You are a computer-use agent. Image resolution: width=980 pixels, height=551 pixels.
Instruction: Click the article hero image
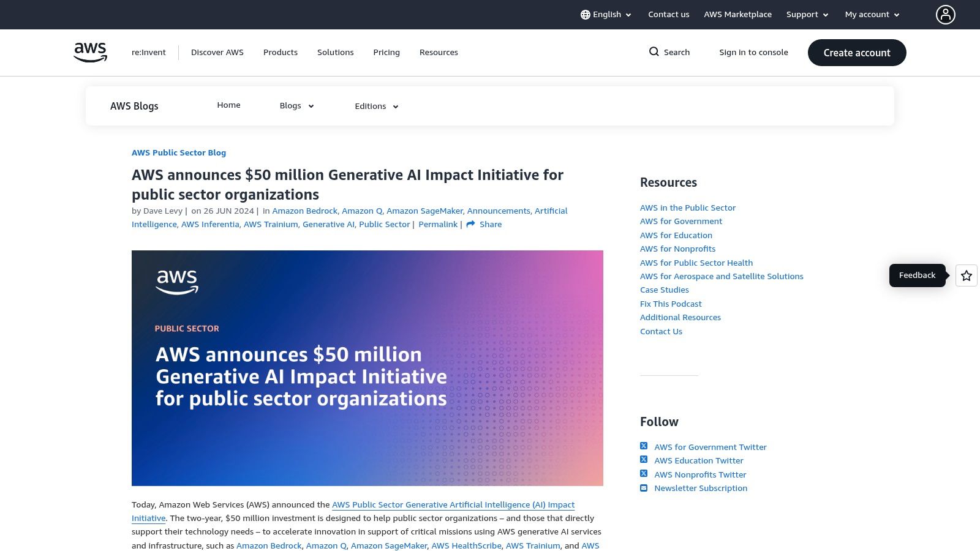367,367
